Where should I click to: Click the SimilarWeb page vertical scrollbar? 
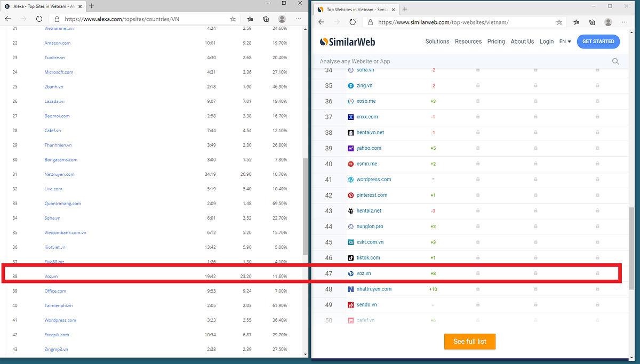point(633,248)
